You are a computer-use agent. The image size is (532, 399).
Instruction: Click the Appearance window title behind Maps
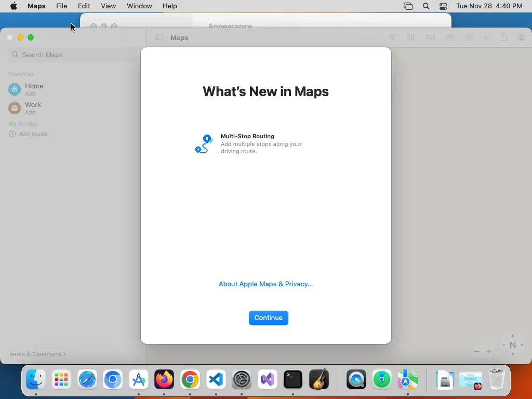tap(230, 25)
